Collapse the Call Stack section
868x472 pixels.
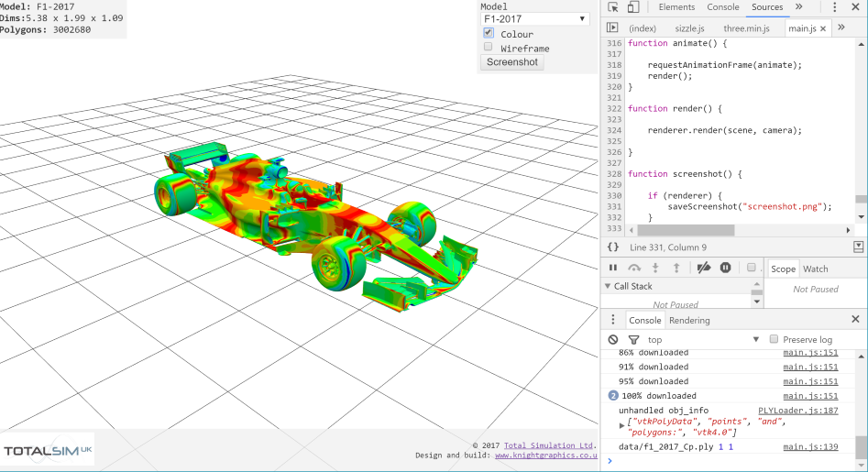607,286
